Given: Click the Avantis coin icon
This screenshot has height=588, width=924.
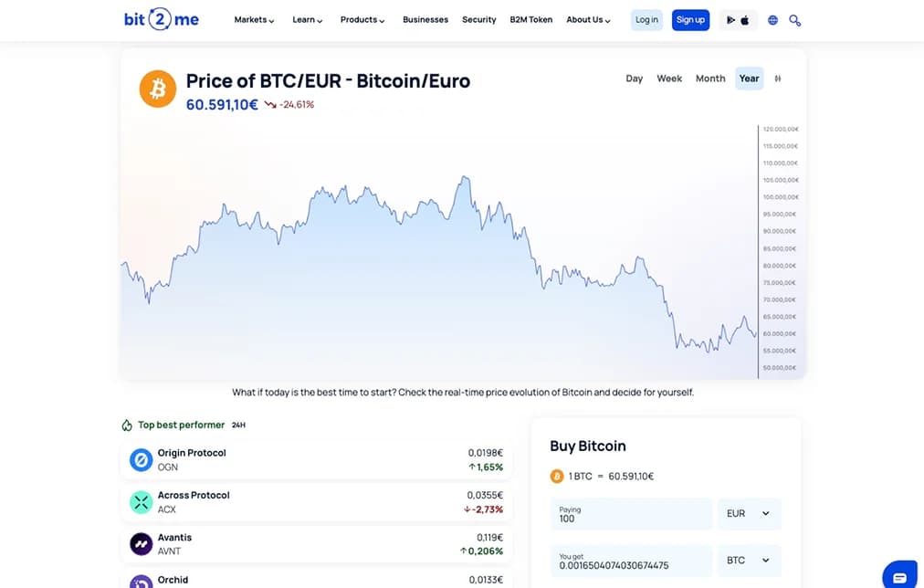Looking at the screenshot, I should click(141, 544).
